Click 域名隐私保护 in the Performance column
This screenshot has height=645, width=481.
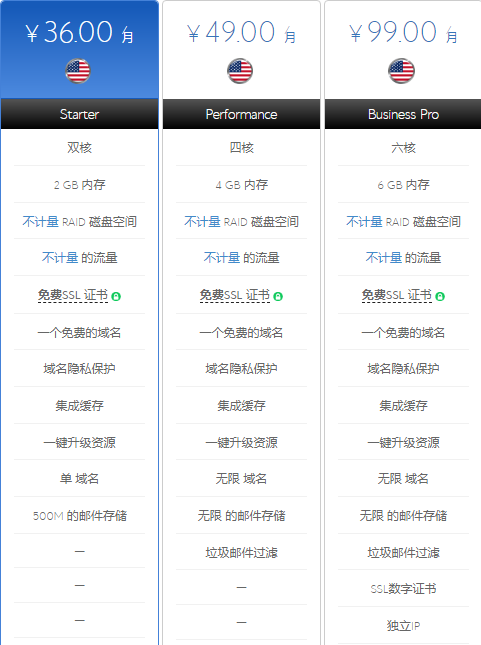click(241, 369)
